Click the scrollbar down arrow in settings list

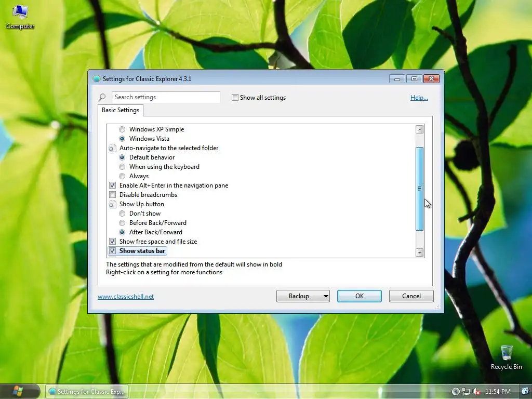pyautogui.click(x=420, y=252)
